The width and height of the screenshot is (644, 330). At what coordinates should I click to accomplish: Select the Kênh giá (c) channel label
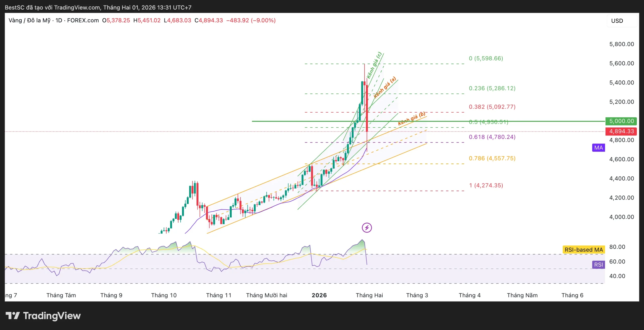tap(374, 65)
